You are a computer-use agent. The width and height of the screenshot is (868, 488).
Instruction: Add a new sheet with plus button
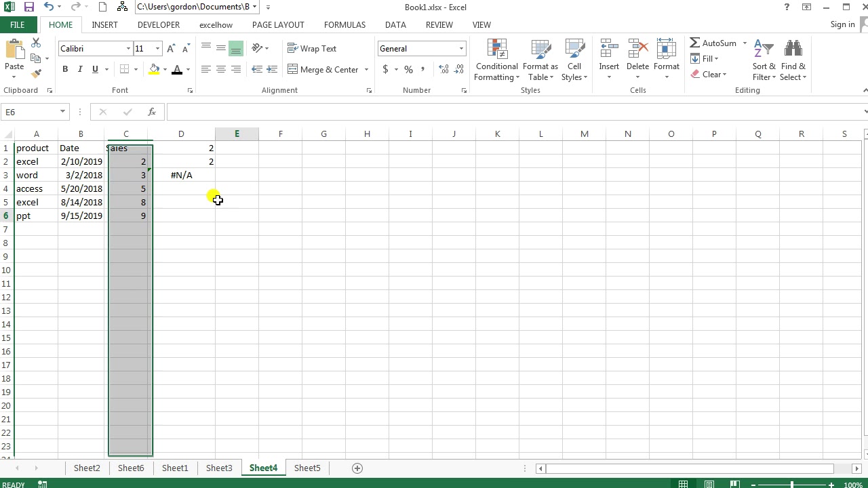tap(357, 468)
